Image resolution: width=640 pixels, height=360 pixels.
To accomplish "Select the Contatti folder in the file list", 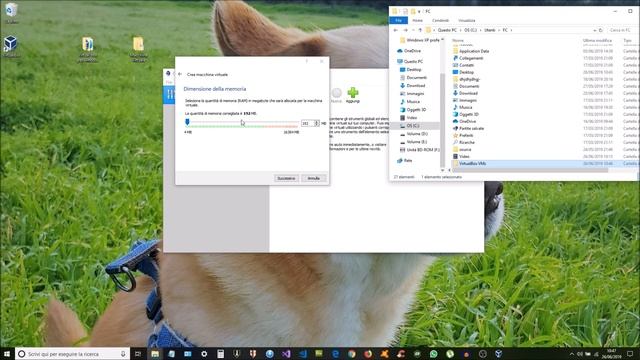I will [466, 65].
